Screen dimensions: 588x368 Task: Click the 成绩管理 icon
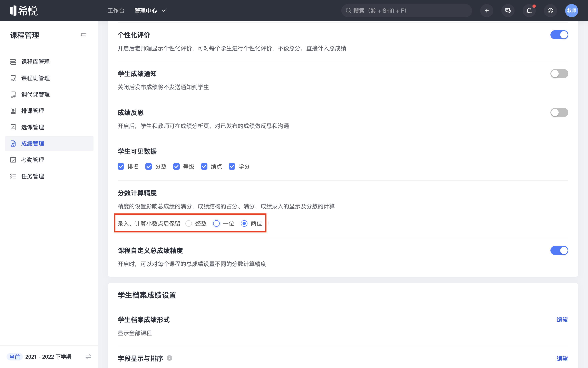pyautogui.click(x=13, y=144)
